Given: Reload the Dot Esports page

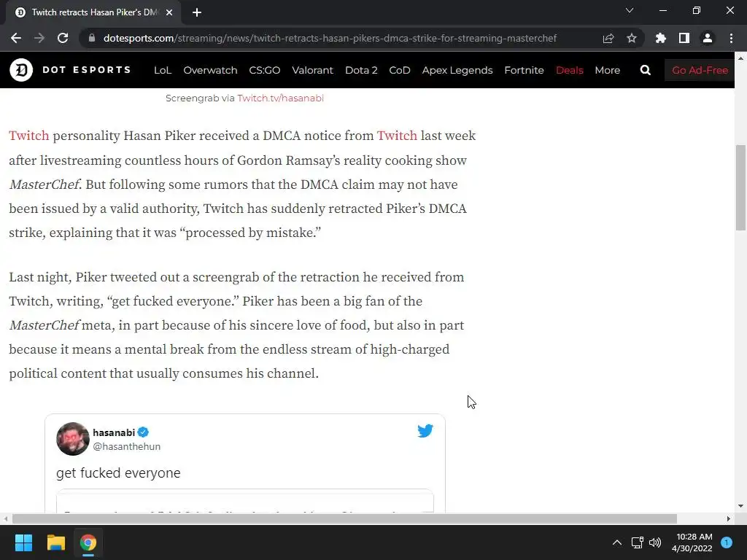Looking at the screenshot, I should point(63,38).
